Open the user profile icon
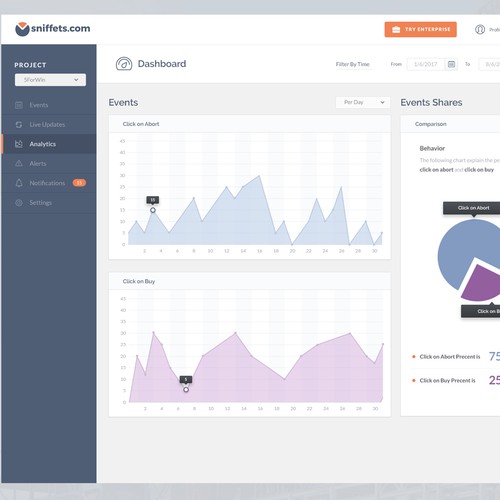This screenshot has width=500, height=500. [480, 29]
